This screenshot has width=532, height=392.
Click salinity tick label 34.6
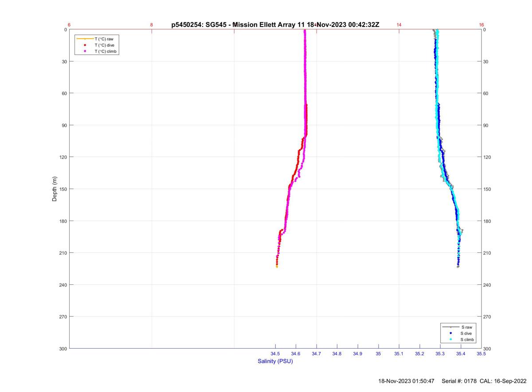(x=296, y=354)
